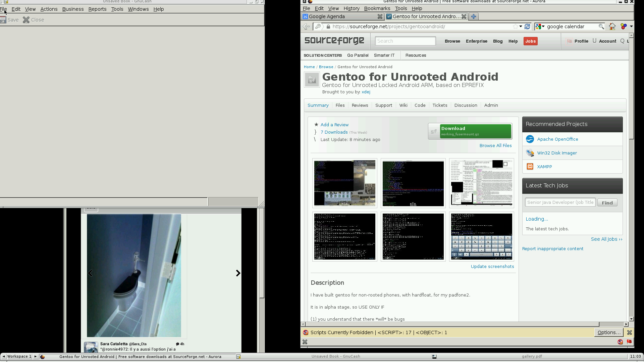Expand the URL bar history dropdown
Screen dimensions: 644x362
pyautogui.click(x=521, y=27)
